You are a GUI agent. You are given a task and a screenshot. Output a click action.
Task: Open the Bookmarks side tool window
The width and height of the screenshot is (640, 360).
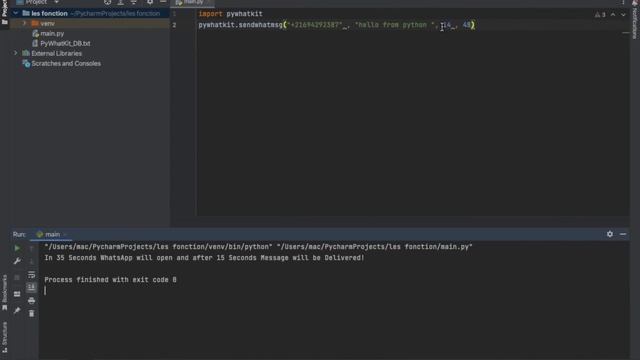4,292
